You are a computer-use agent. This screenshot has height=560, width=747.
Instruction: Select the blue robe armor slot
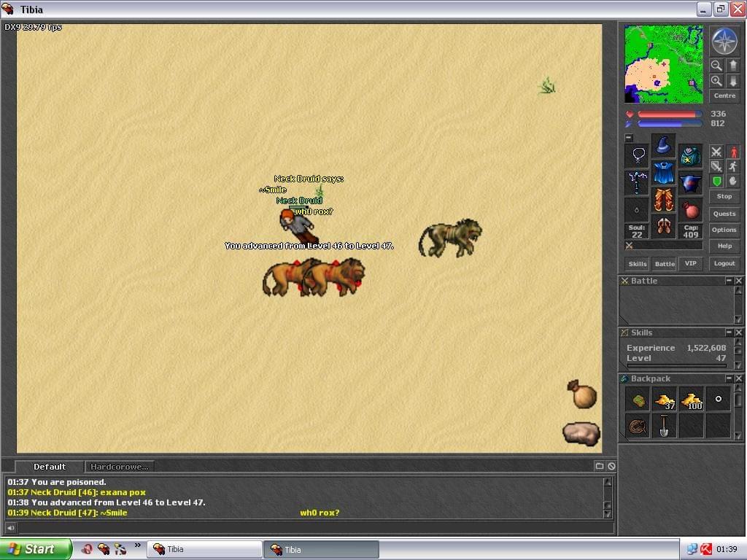click(x=663, y=173)
